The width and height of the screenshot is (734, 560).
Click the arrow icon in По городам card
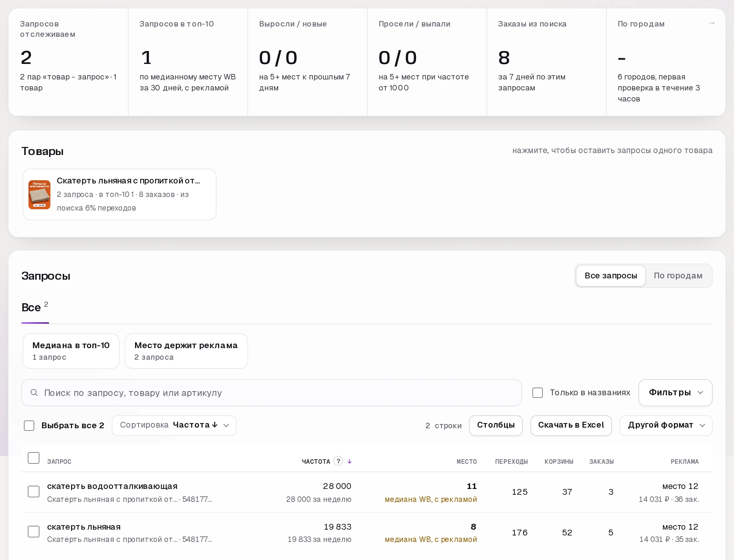711,23
